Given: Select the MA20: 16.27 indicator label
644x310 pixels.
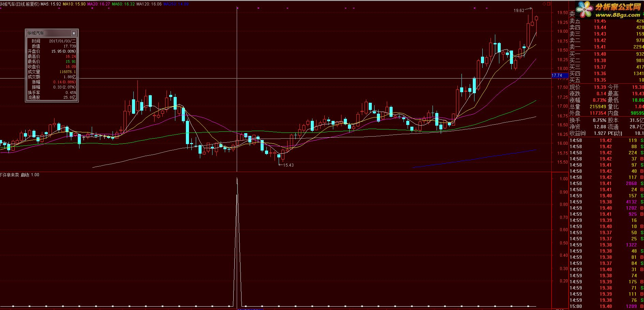Looking at the screenshot, I should pyautogui.click(x=99, y=4).
